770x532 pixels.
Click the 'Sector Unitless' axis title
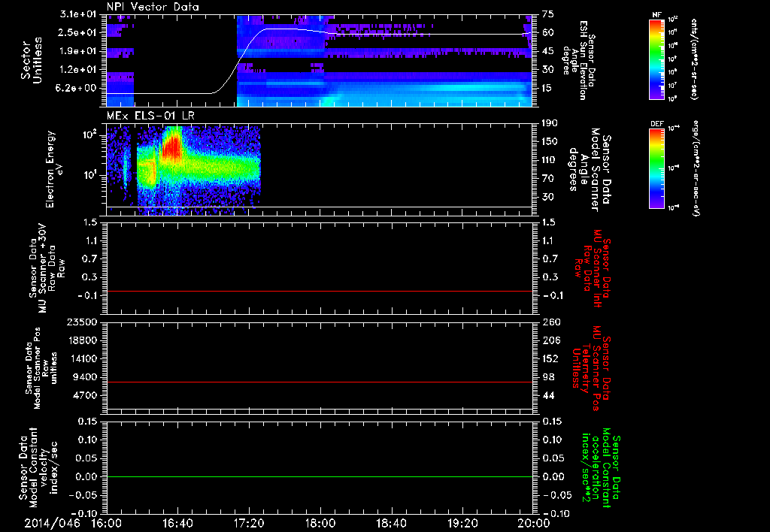(32, 60)
